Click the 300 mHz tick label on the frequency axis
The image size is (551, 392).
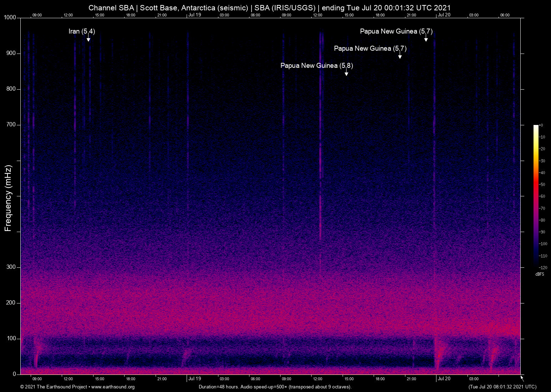coord(11,267)
